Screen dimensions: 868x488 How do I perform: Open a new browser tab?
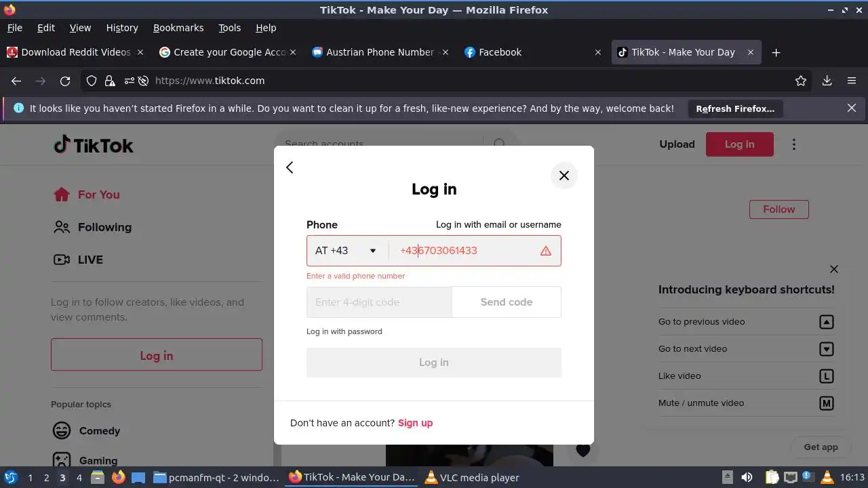[x=776, y=52]
